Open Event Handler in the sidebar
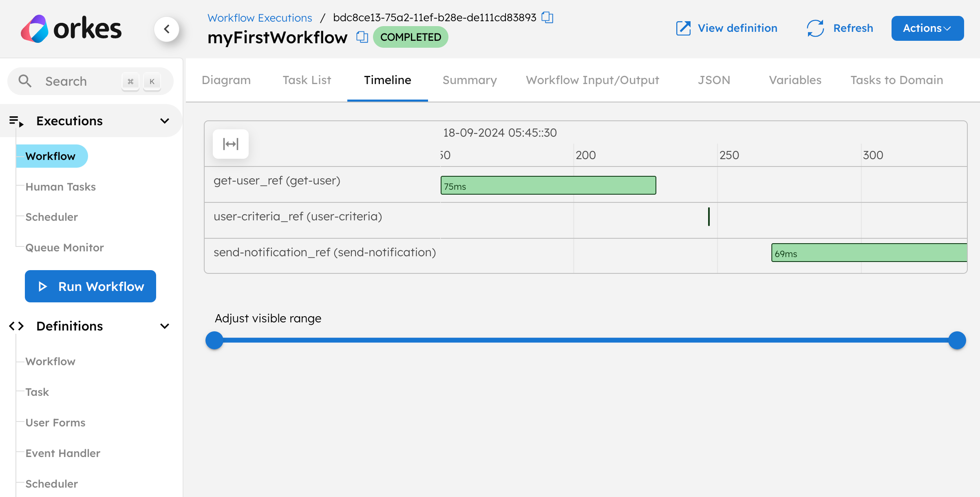Viewport: 980px width, 497px height. tap(63, 453)
